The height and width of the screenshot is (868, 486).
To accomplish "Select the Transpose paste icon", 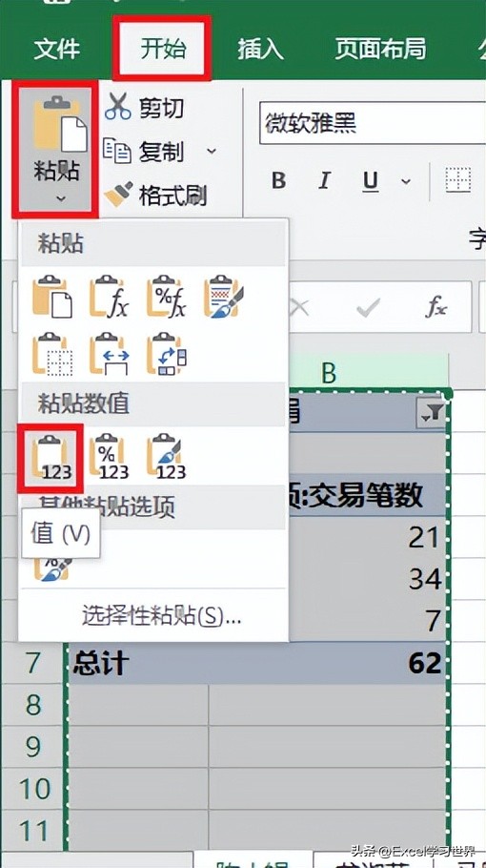I will [167, 354].
